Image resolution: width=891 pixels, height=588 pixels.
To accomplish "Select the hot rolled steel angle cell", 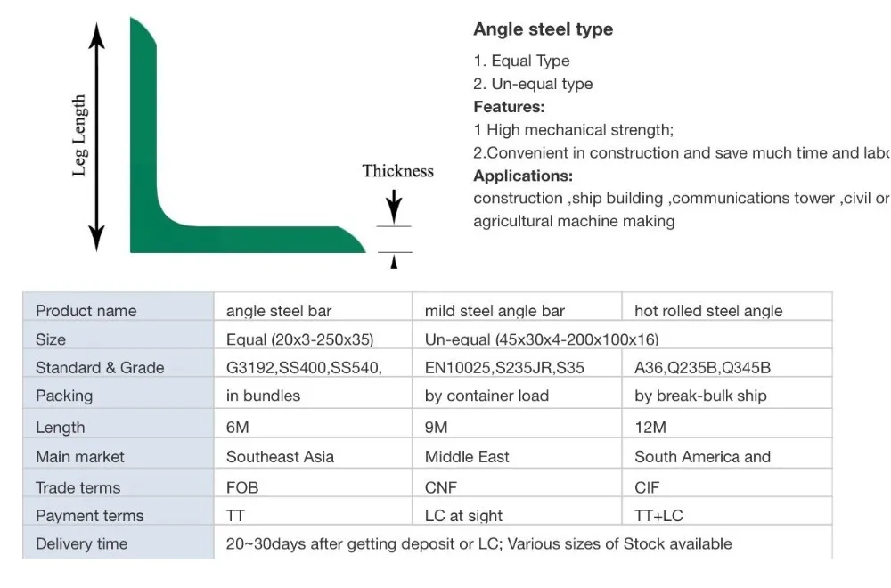I will [x=708, y=311].
